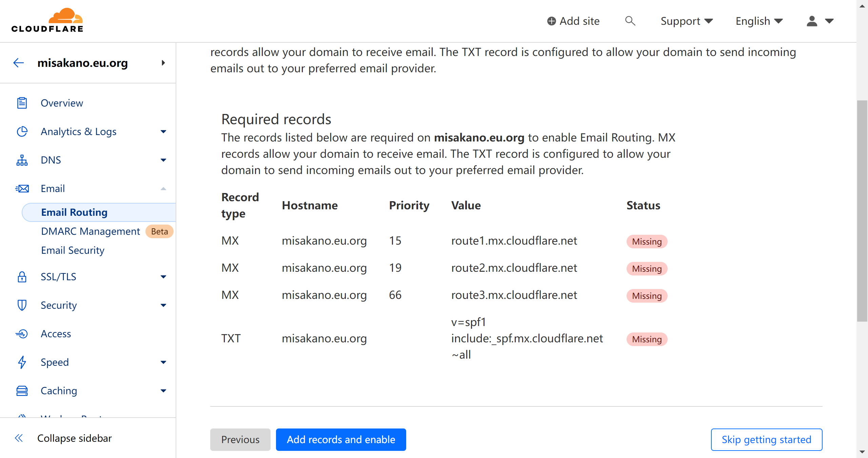The image size is (868, 458).
Task: Expand the Security submenu arrow
Action: coord(163,305)
